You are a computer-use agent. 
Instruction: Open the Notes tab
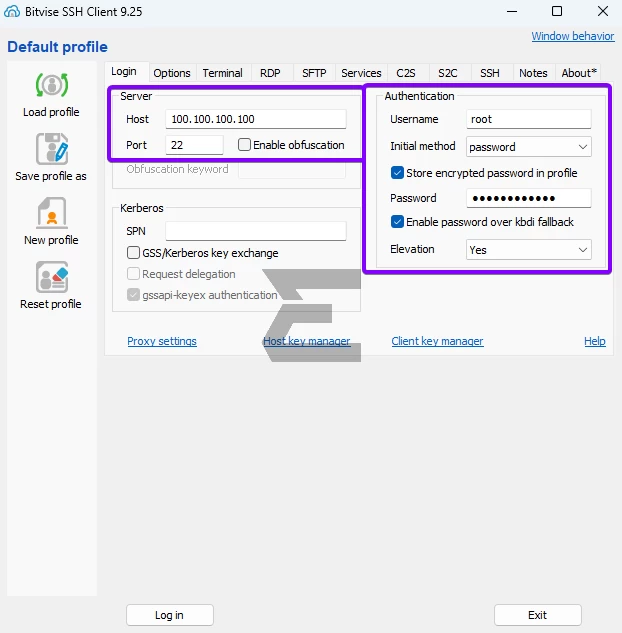(x=533, y=73)
